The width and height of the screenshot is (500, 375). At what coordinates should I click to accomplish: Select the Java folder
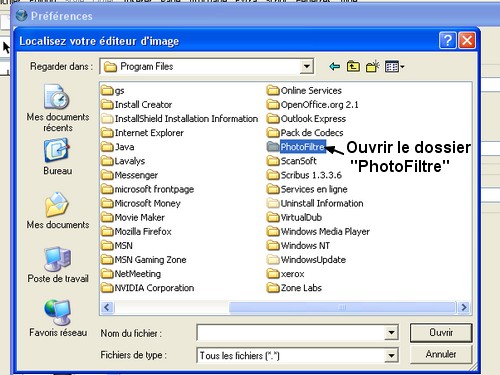pos(118,147)
